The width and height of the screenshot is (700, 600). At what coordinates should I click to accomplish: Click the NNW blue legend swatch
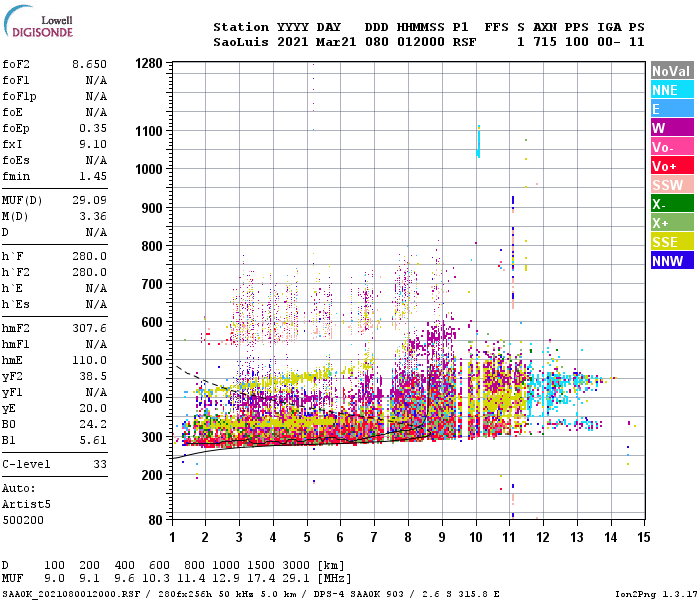point(672,260)
